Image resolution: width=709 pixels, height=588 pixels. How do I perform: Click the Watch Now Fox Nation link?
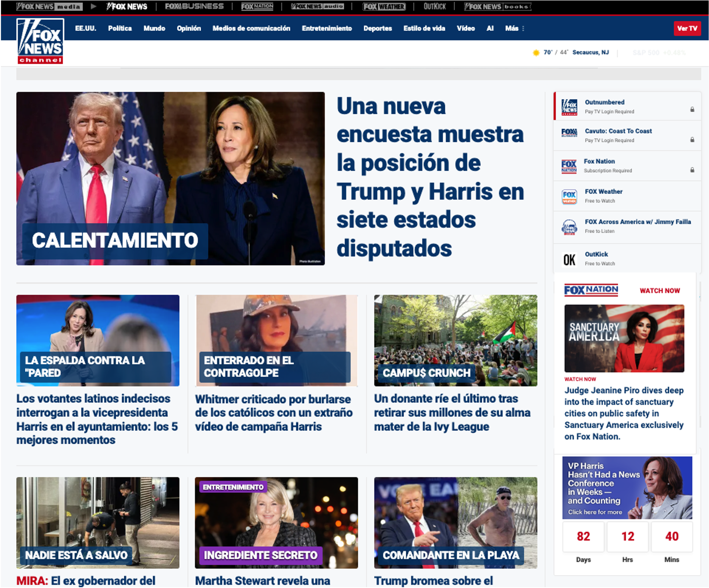click(x=659, y=290)
